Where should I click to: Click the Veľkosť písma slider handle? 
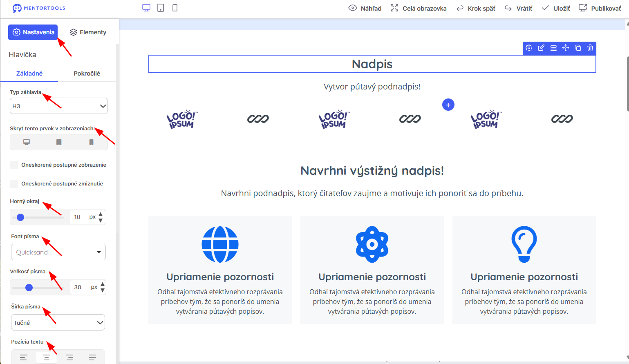coord(29,288)
